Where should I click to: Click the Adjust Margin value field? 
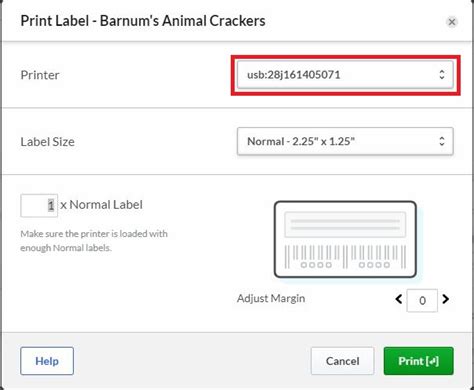[x=422, y=301]
